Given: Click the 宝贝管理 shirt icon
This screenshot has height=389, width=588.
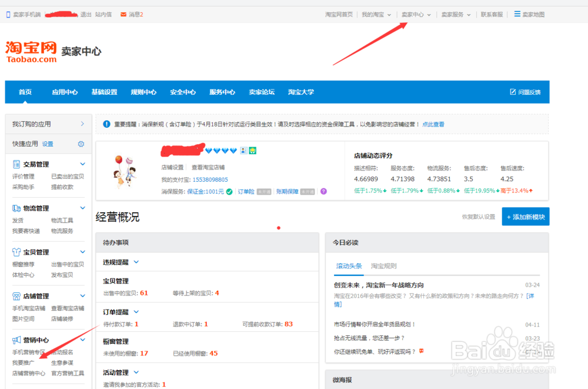Looking at the screenshot, I should coord(16,252).
